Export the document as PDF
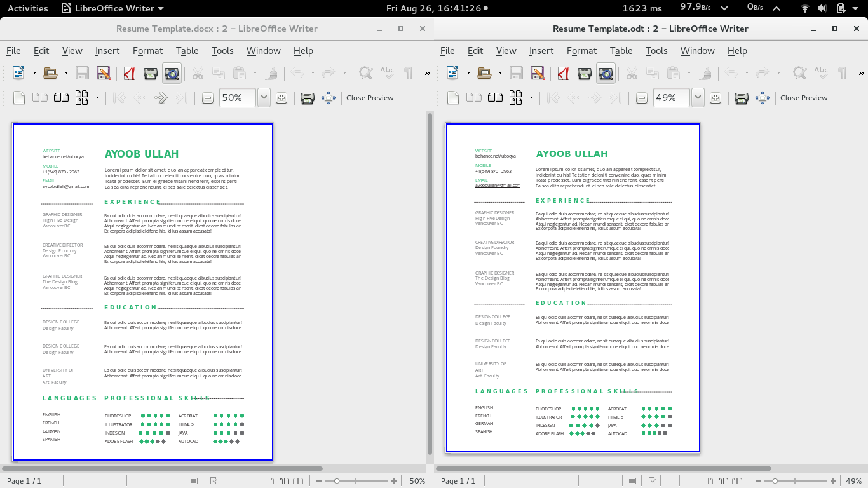868x488 pixels. (128, 72)
